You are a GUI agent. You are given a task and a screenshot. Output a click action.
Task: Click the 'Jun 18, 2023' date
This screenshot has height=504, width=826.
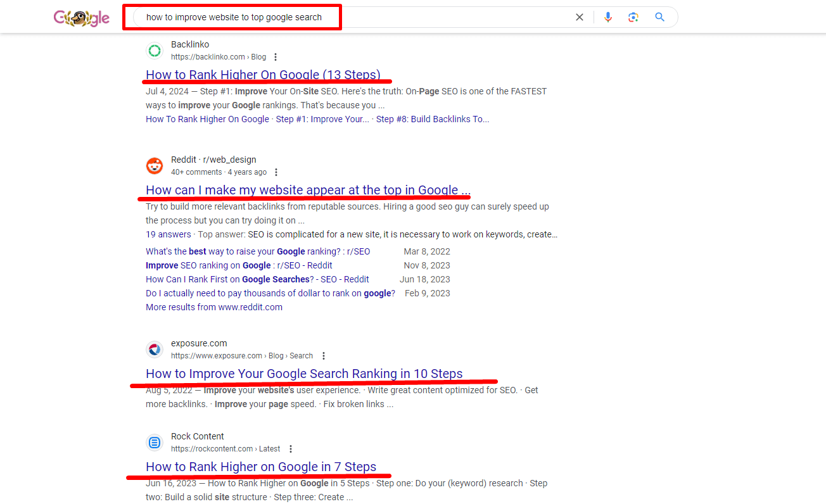pyautogui.click(x=425, y=279)
